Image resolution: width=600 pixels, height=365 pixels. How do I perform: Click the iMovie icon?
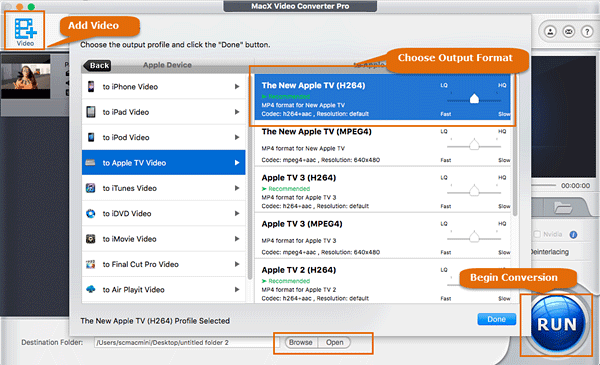coord(91,239)
